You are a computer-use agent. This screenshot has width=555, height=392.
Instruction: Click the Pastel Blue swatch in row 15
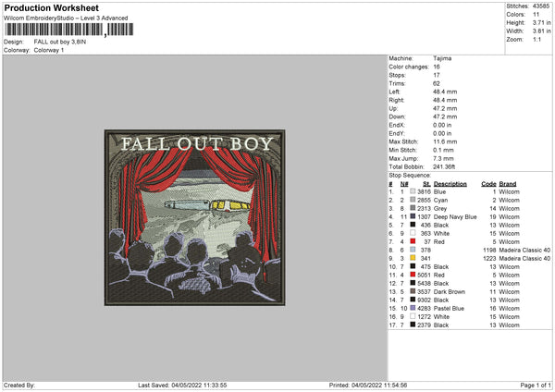413,308
